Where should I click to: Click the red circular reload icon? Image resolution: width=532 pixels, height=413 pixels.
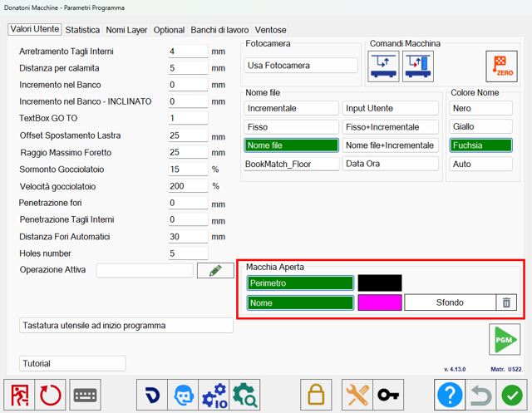[x=50, y=395]
